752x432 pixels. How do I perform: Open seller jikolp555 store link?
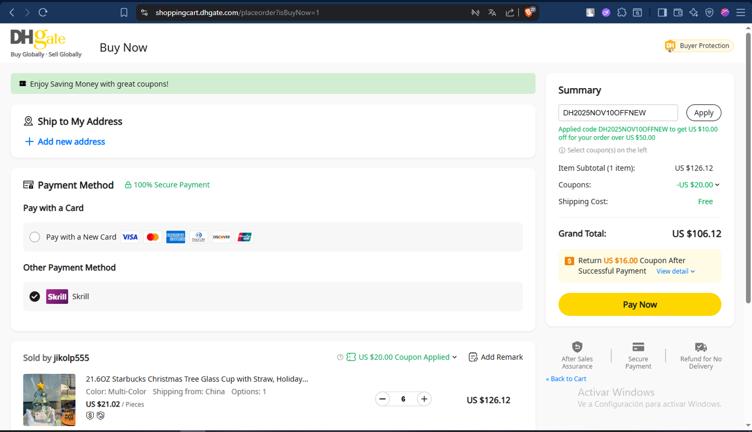[x=71, y=358]
